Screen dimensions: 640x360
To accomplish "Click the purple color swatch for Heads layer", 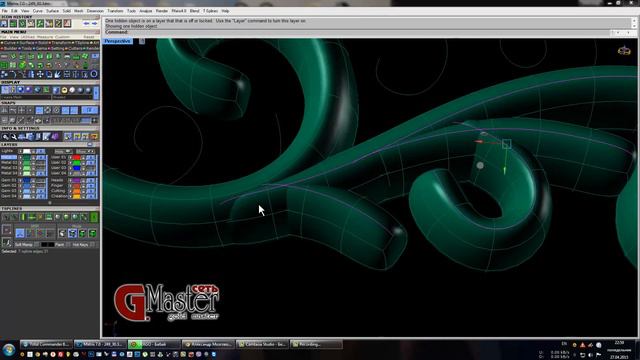I will pos(76,180).
